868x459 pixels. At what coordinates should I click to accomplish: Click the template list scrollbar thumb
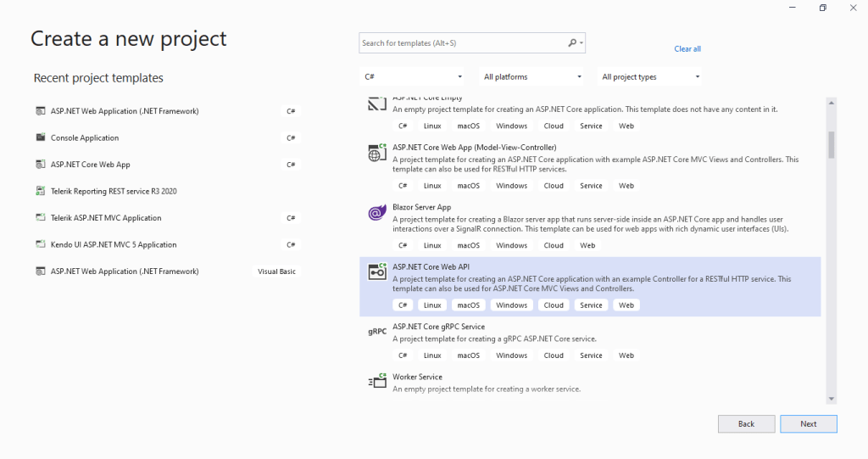click(x=832, y=145)
